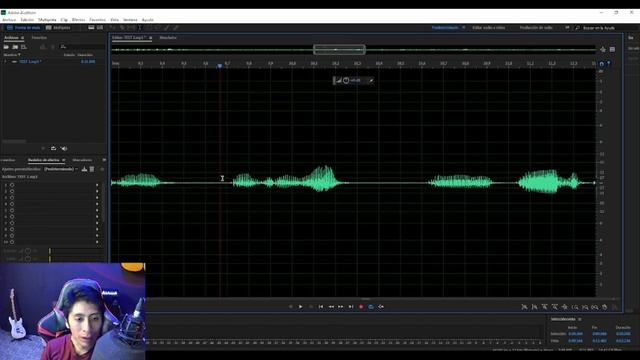Toggle power for effect slot 3
Viewport: 640px width, 360px height.
coord(12,198)
